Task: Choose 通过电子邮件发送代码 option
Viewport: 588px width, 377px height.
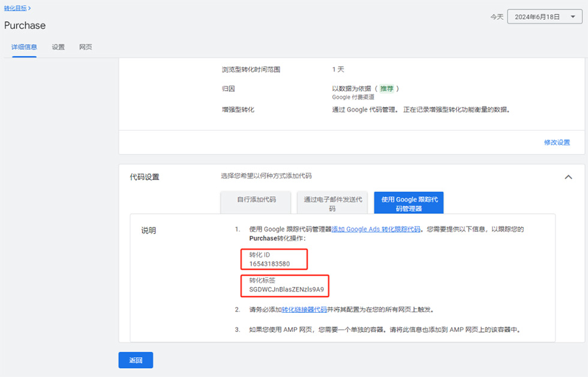Action: point(332,204)
